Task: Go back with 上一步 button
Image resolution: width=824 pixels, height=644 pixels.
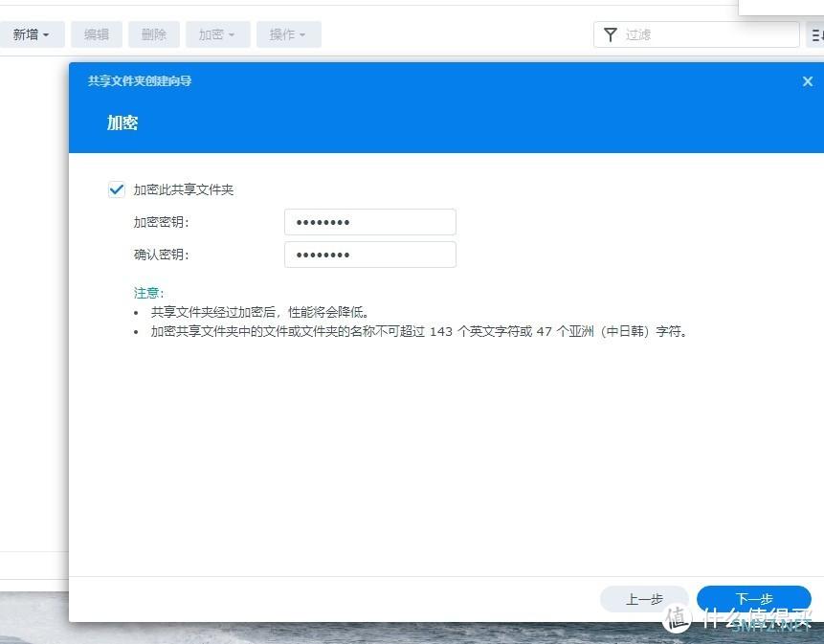Action: [644, 599]
